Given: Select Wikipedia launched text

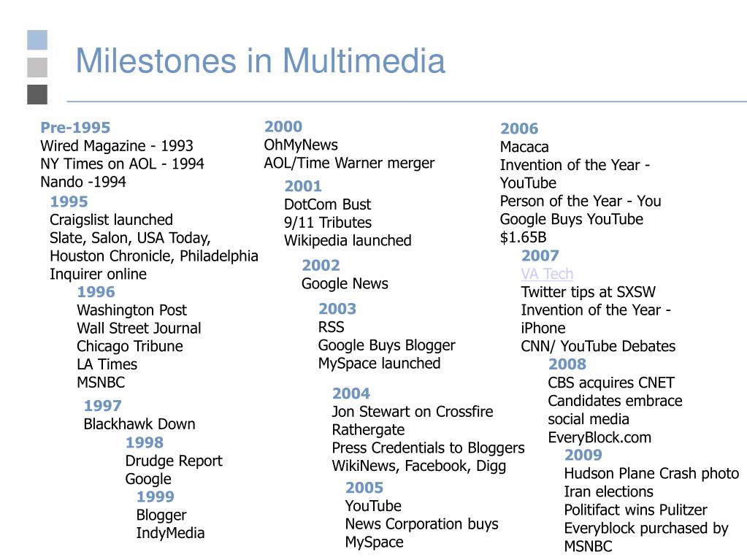Looking at the screenshot, I should pos(348,240).
